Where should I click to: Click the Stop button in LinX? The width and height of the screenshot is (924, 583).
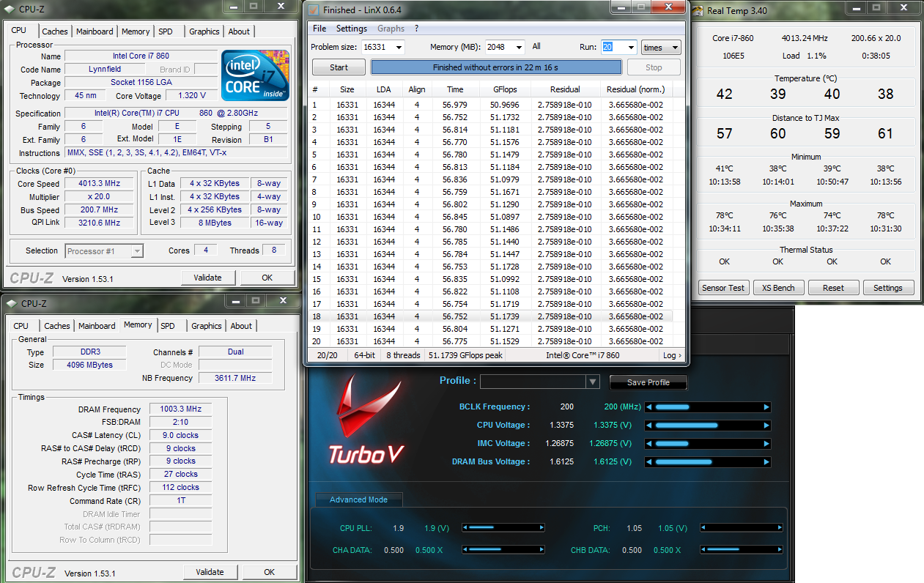654,67
